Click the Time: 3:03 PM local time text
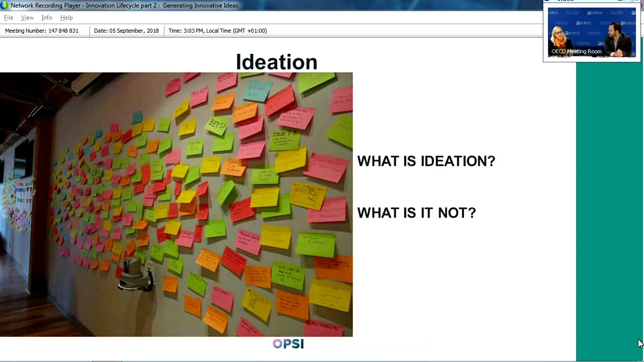The width and height of the screenshot is (644, 362). (217, 31)
